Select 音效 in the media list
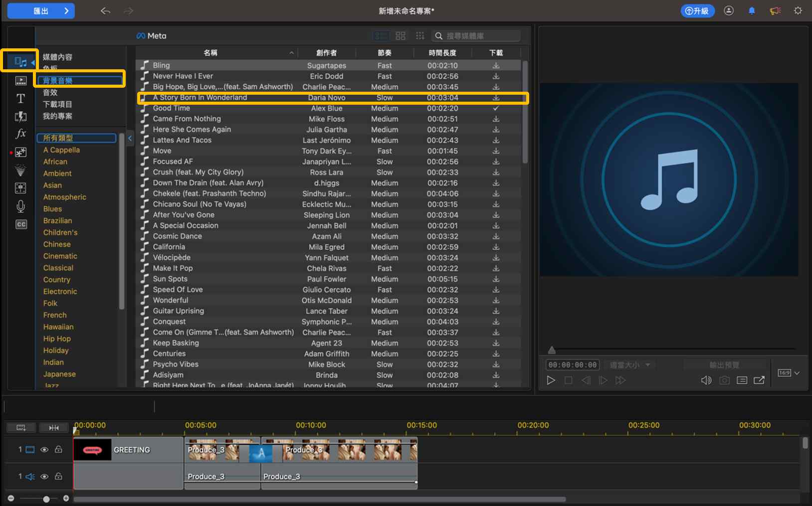The width and height of the screenshot is (812, 506). 50,92
